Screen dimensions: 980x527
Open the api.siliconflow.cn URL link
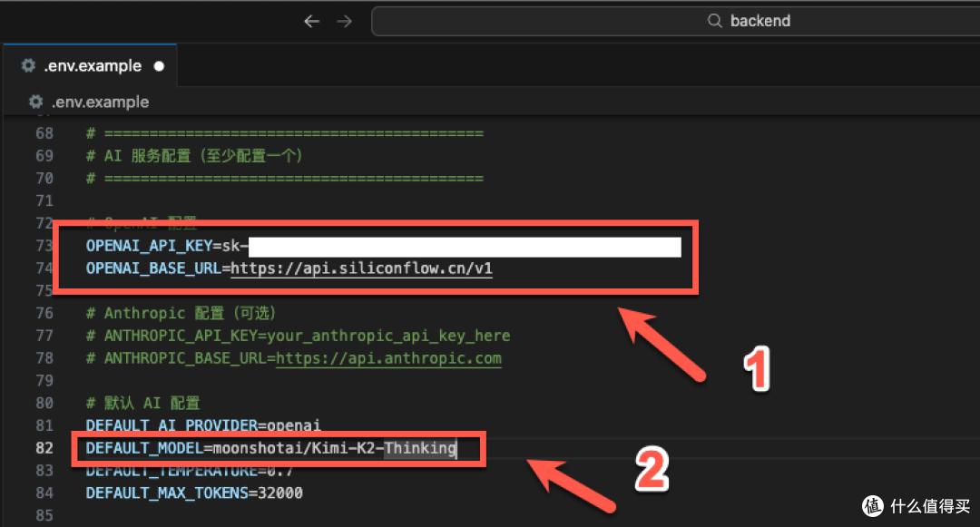pyautogui.click(x=361, y=268)
